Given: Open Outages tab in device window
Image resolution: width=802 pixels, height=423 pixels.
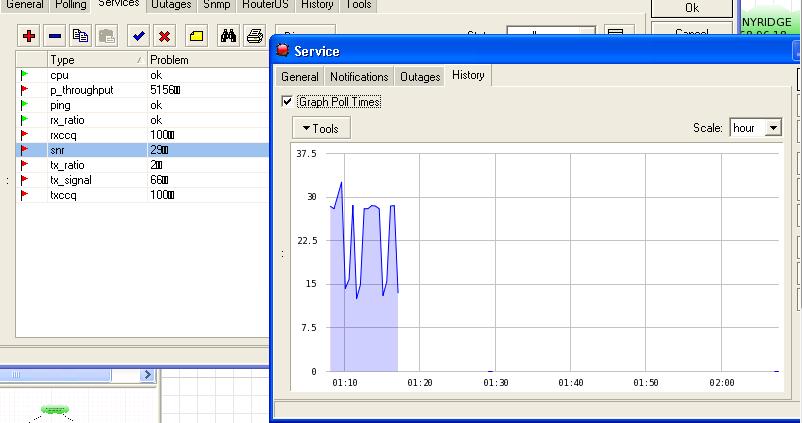Looking at the screenshot, I should pyautogui.click(x=171, y=5).
